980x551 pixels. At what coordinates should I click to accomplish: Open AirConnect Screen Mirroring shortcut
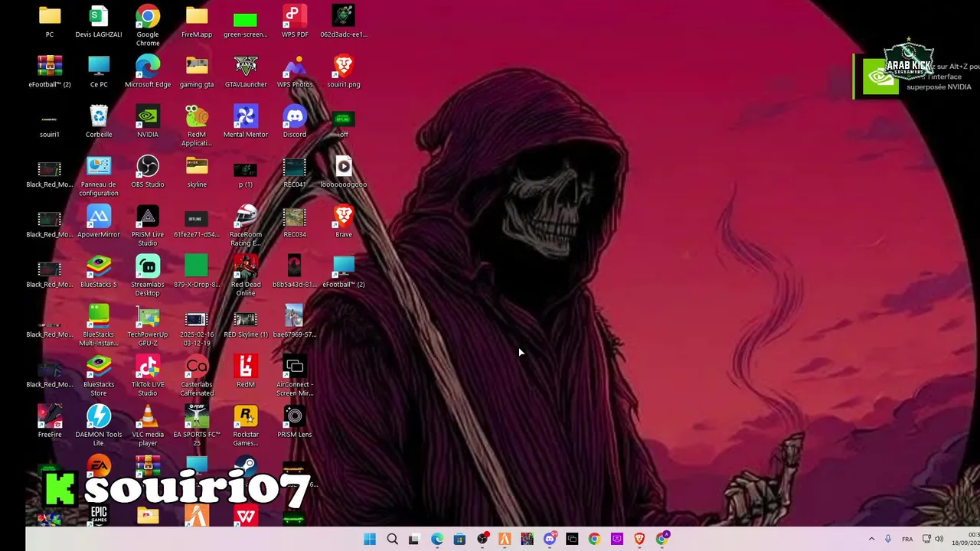(295, 377)
